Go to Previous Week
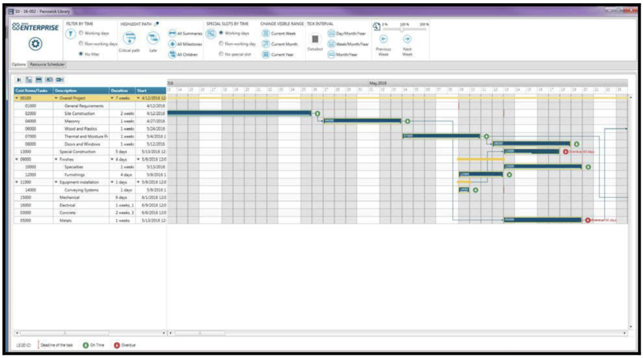Viewport: 644px width, 358px height. tap(383, 45)
